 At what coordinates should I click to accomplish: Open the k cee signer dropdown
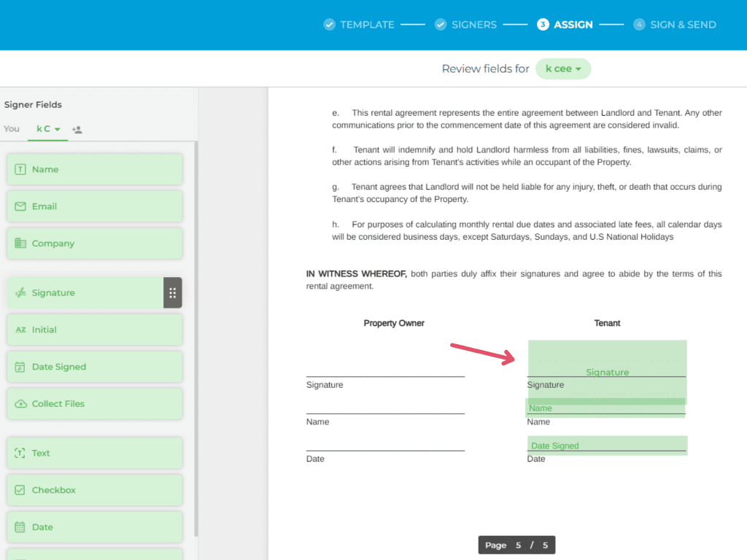click(x=563, y=69)
